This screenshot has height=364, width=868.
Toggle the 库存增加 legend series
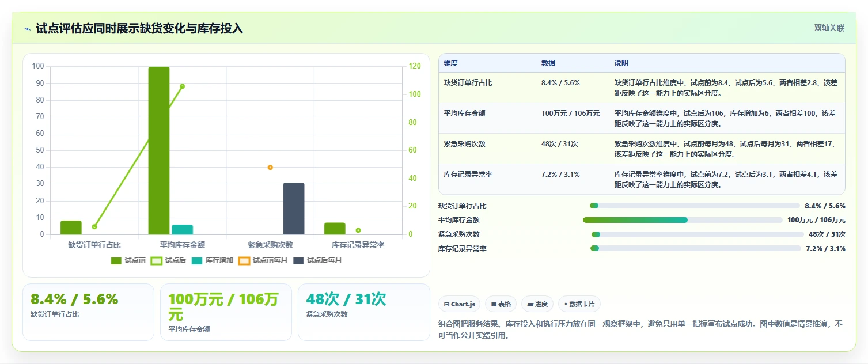pos(212,260)
